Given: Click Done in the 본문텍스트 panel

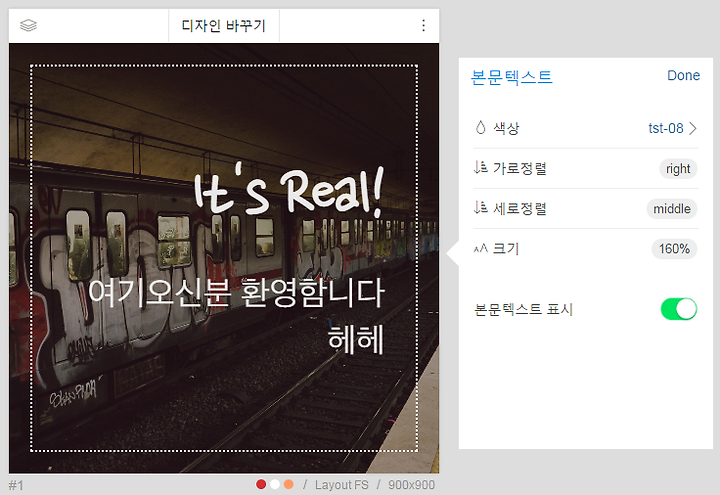Looking at the screenshot, I should tap(683, 75).
